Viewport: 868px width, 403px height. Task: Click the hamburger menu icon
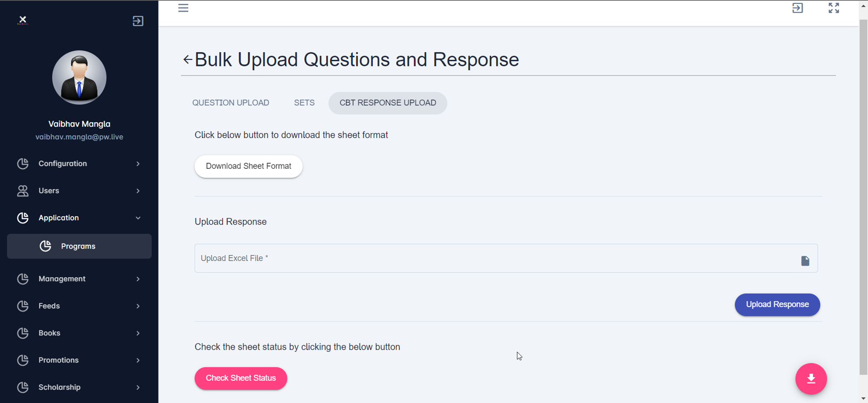click(x=183, y=8)
